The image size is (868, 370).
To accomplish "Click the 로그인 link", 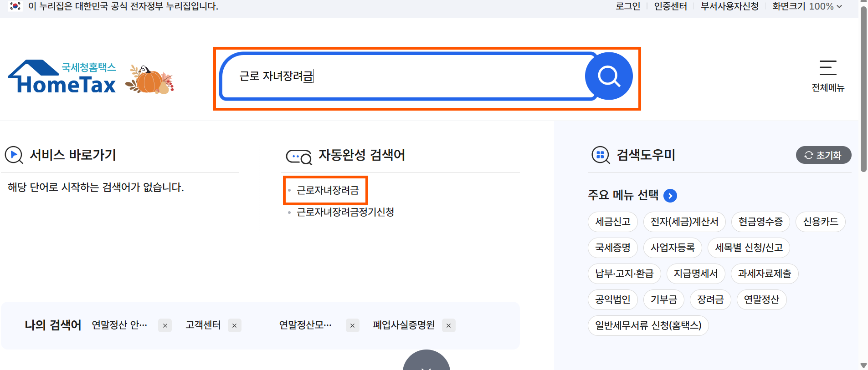I will tap(628, 6).
